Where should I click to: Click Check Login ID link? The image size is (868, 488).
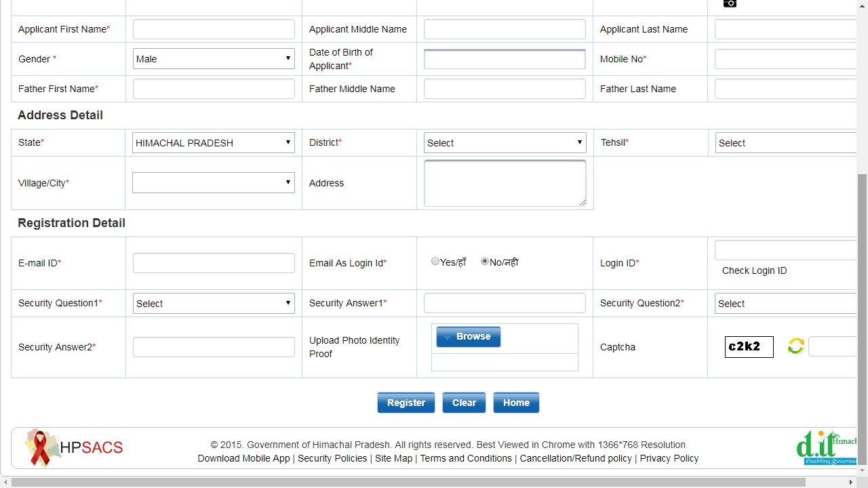[x=754, y=270]
